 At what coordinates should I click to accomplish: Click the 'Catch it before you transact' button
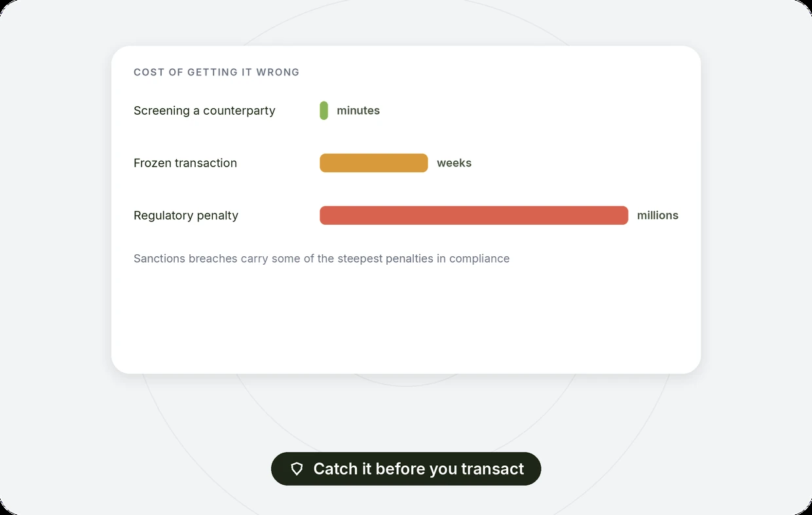(x=406, y=469)
